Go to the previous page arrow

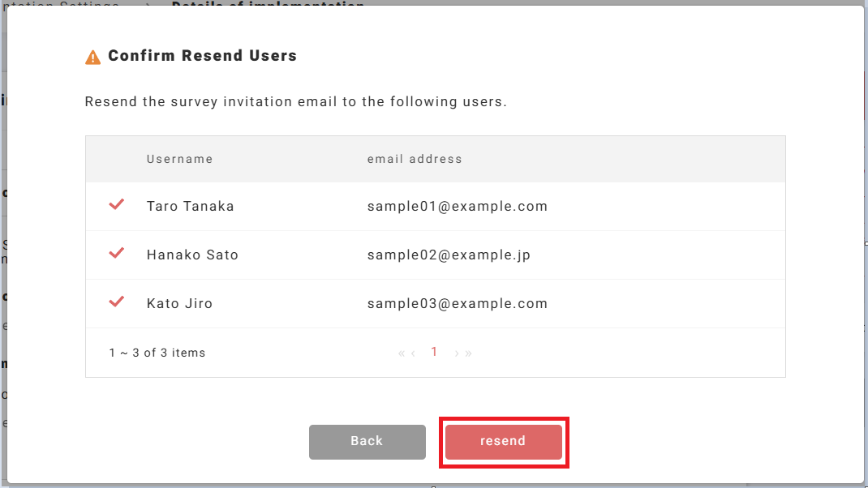[414, 353]
